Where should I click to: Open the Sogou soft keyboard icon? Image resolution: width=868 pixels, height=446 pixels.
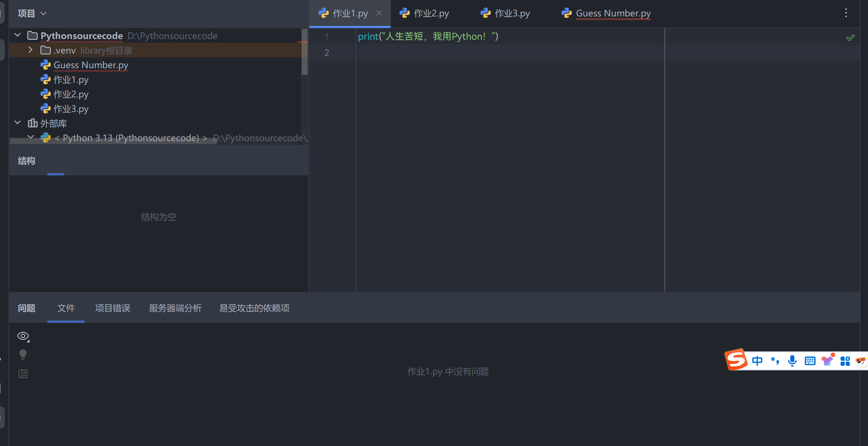coord(810,361)
